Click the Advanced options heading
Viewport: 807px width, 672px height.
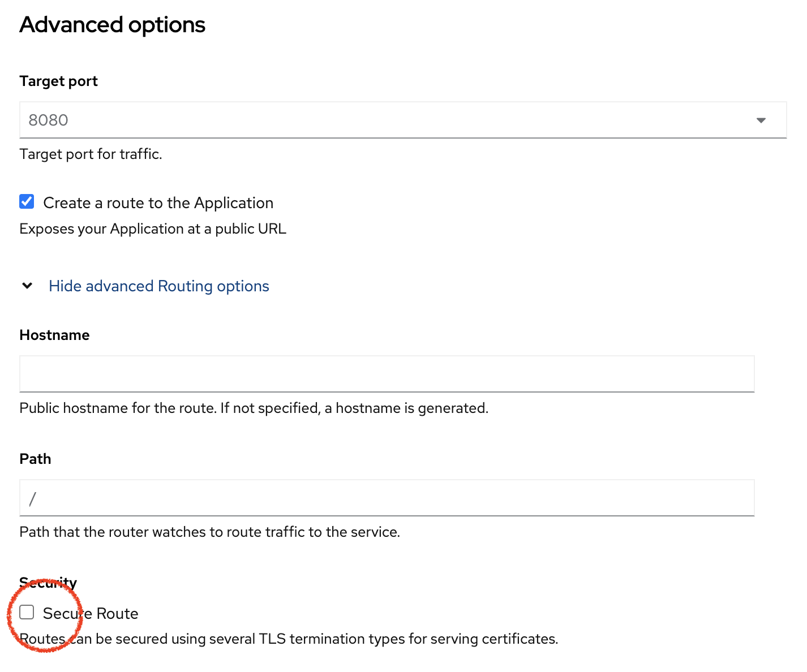(113, 24)
